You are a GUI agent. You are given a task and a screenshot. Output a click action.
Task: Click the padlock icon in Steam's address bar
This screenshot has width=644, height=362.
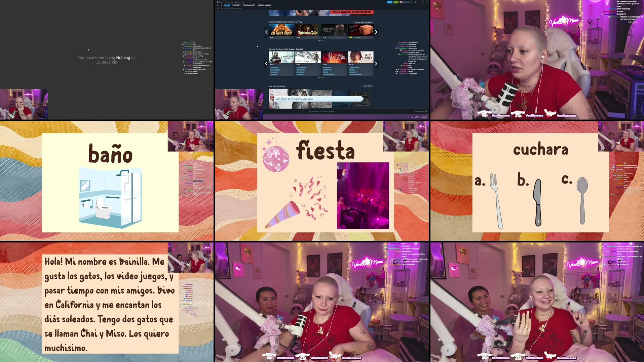click(x=221, y=8)
